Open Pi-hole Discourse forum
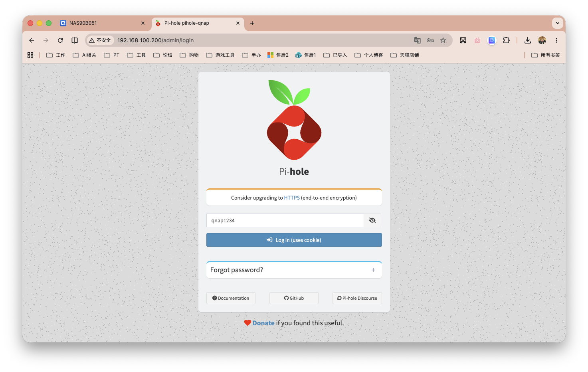This screenshot has width=588, height=372. point(357,298)
